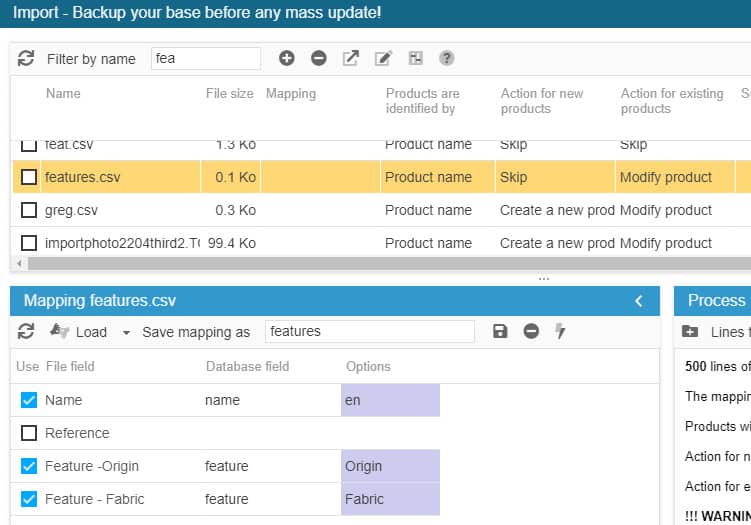Image resolution: width=751 pixels, height=525 pixels.
Task: Sort the list by File size header
Action: pyautogui.click(x=229, y=94)
